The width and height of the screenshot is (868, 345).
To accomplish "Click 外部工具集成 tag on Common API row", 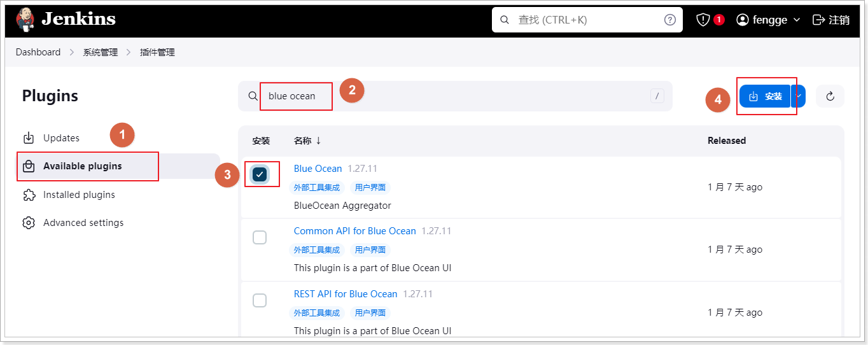I will pos(317,250).
